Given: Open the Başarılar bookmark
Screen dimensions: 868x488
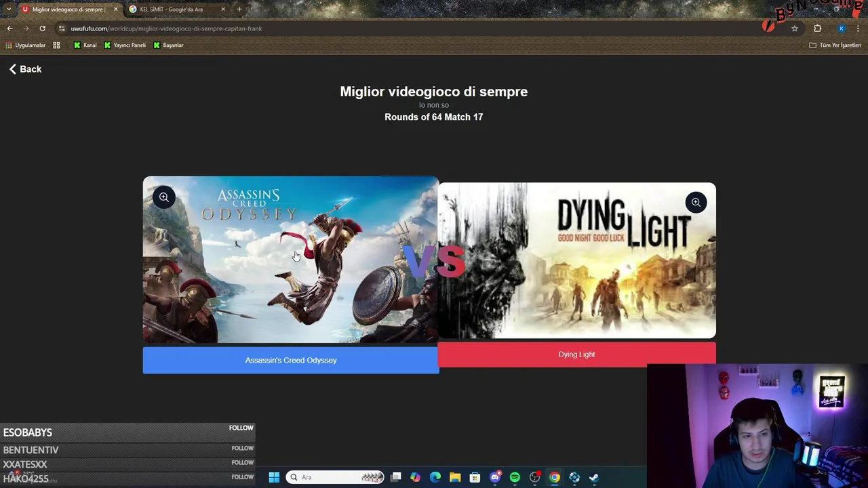Looking at the screenshot, I should click(168, 45).
